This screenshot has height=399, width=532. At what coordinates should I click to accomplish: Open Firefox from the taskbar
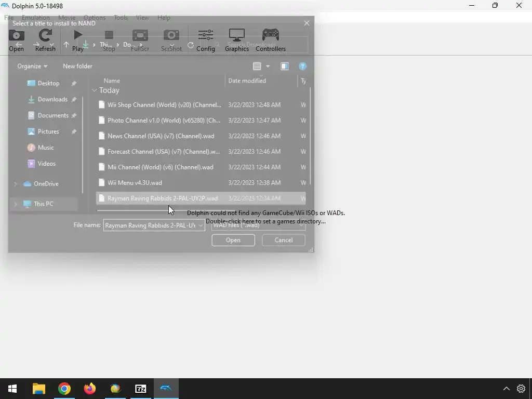(x=89, y=389)
